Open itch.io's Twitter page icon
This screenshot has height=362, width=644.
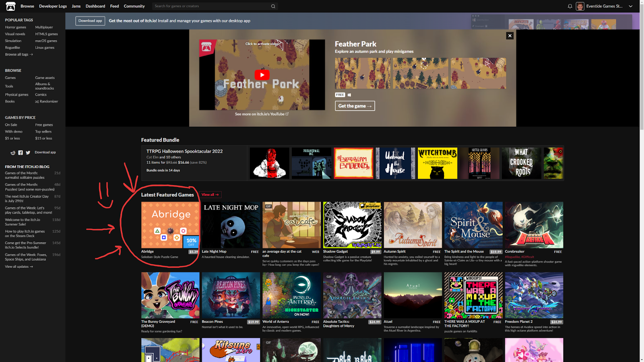28,152
